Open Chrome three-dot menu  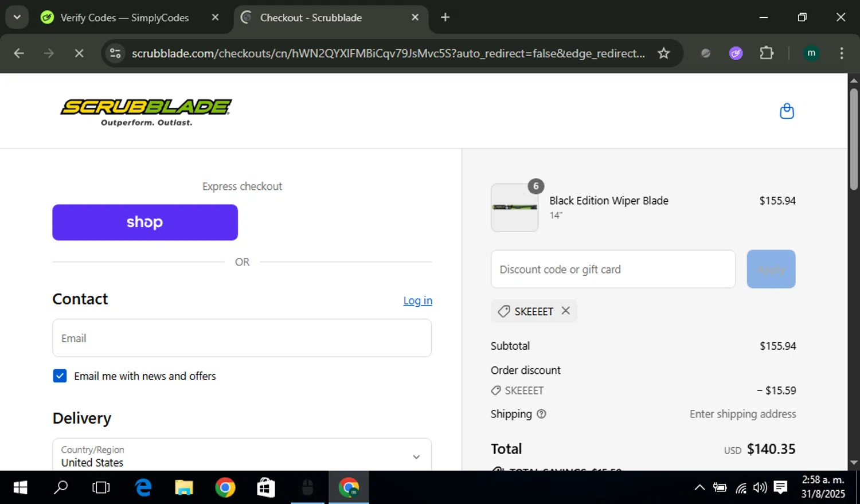pyautogui.click(x=842, y=53)
